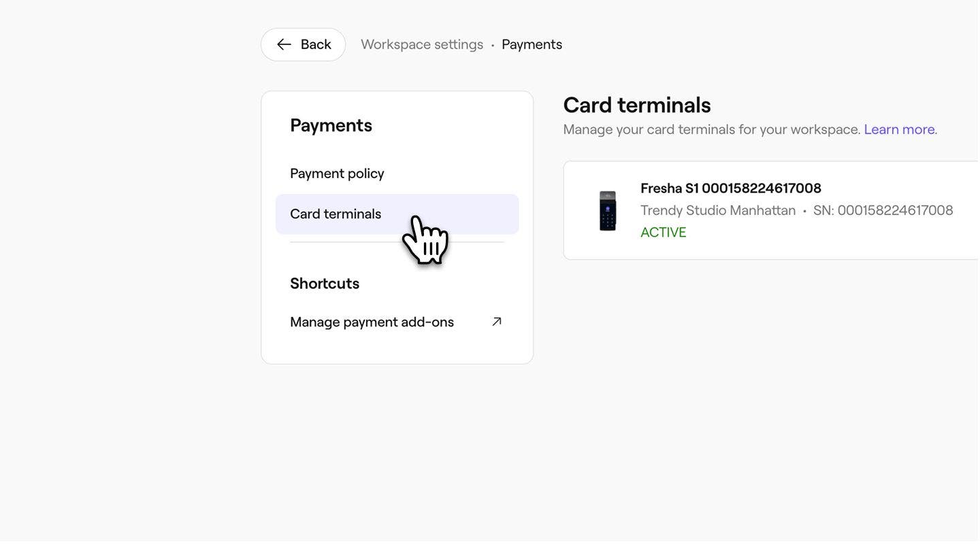Click the 'Manage your card terminals' description

point(712,129)
